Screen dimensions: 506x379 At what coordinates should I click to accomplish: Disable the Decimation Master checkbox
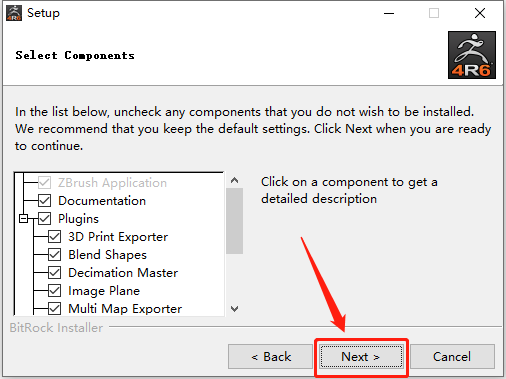coord(54,273)
